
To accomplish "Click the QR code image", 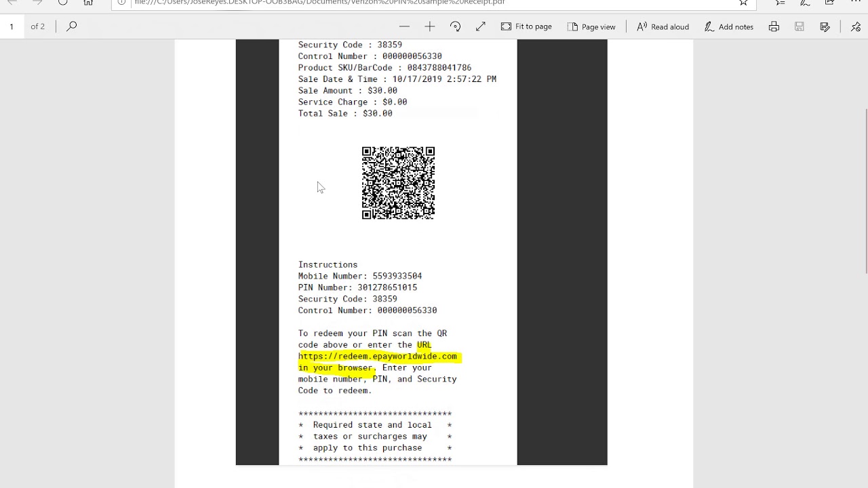I will pos(398,183).
